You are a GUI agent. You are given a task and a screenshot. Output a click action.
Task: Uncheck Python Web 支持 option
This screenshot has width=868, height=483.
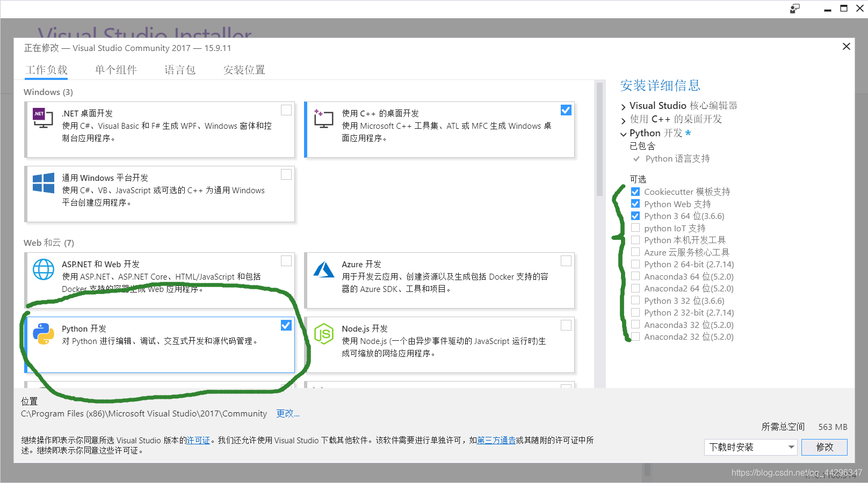click(635, 204)
